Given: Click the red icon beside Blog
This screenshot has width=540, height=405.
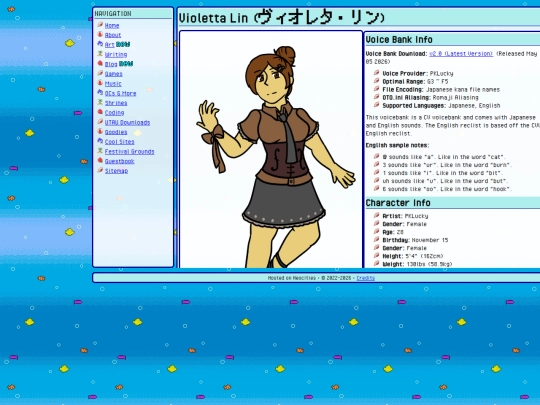Looking at the screenshot, I should tap(100, 63).
